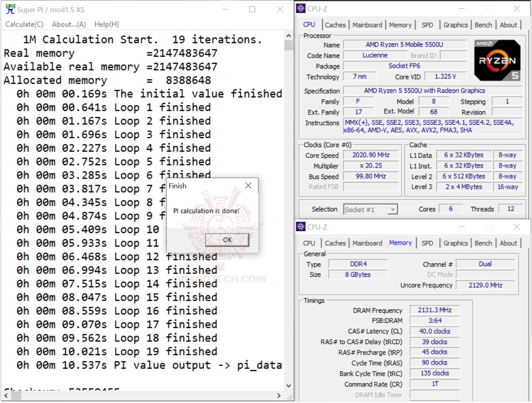The width and height of the screenshot is (532, 403).
Task: Click the 'PI calculation is done!' message
Action: pyautogui.click(x=206, y=211)
